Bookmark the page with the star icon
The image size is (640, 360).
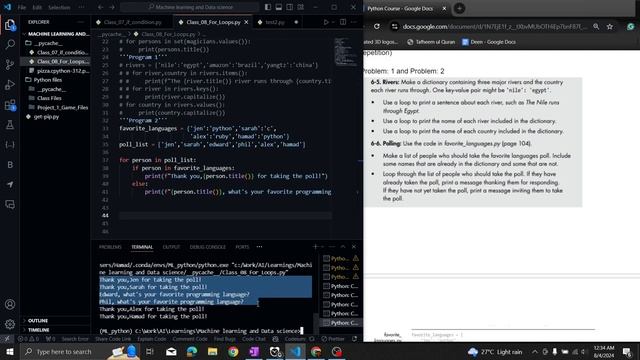(610, 27)
